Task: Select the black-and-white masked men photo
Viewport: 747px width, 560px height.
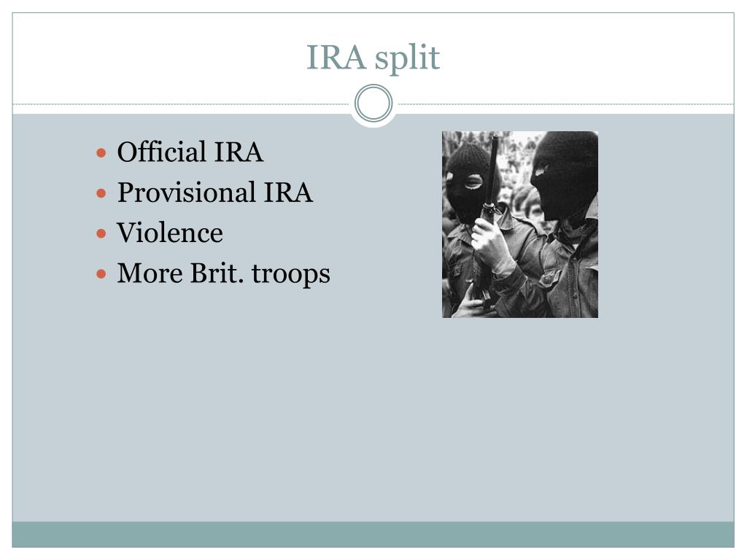Action: click(x=519, y=225)
